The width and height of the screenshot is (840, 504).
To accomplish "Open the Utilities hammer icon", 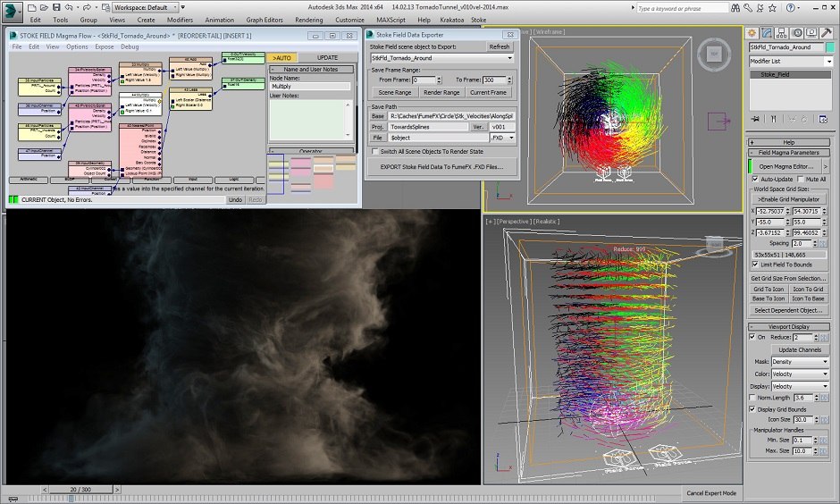I will 827,33.
